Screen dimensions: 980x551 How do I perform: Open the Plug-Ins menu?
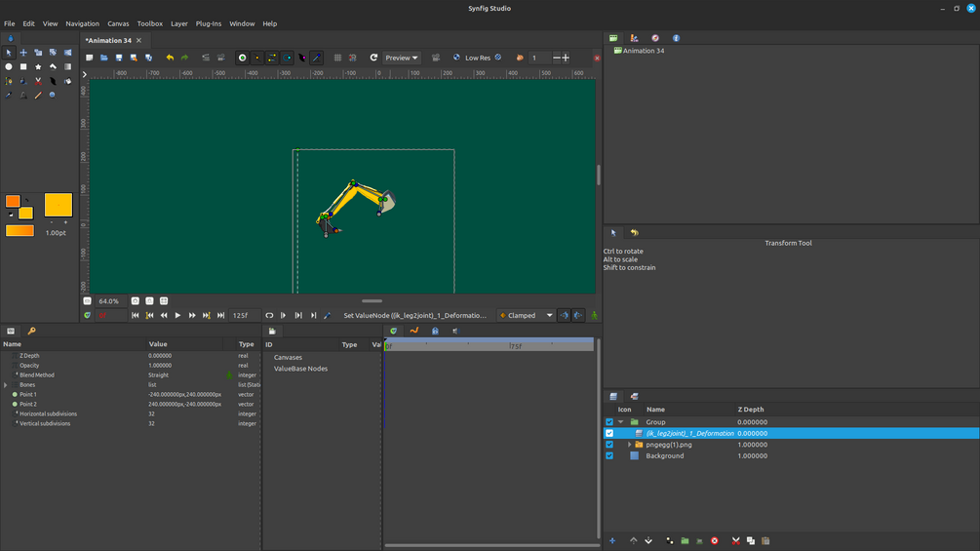[x=209, y=23]
